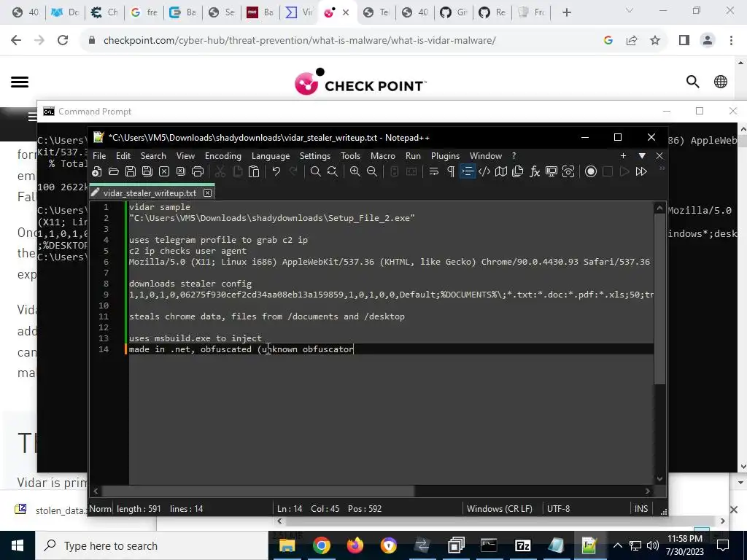
Task: Show all characters pilcrow icon
Action: [x=451, y=171]
